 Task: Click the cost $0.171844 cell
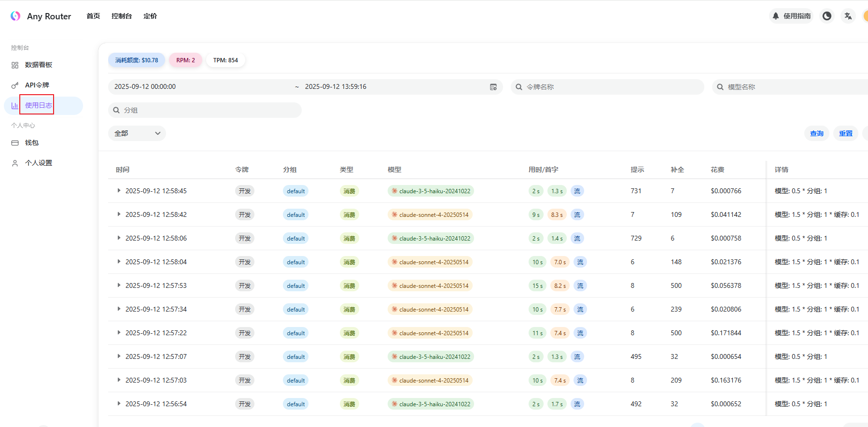(726, 333)
